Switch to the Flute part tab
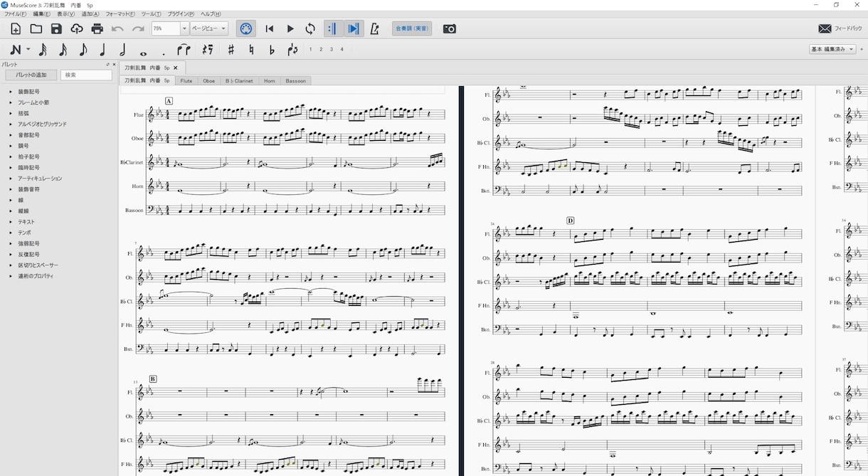The height and width of the screenshot is (476, 868). (x=186, y=81)
